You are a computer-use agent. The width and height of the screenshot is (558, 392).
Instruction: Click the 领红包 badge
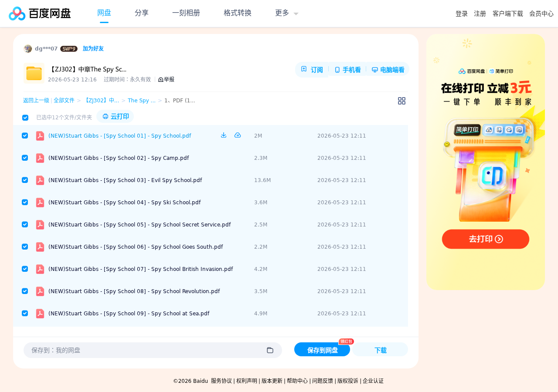point(347,341)
